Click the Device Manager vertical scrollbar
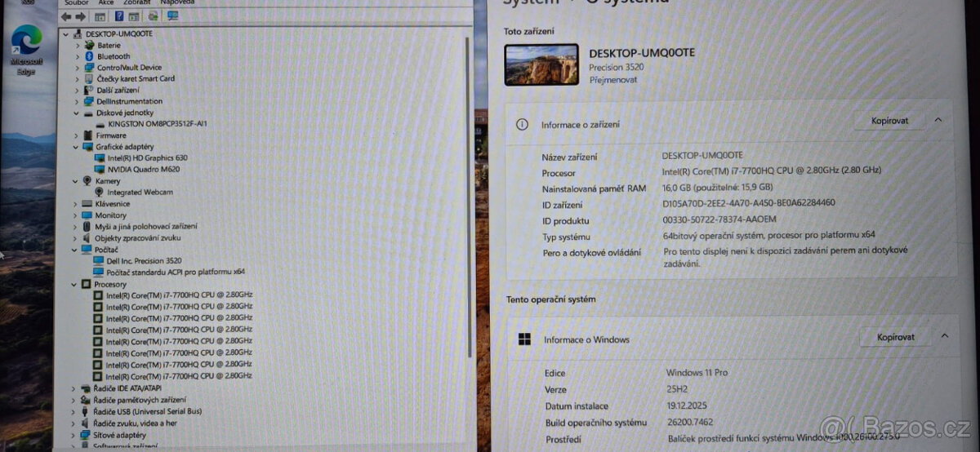Image resolution: width=980 pixels, height=452 pixels. coord(469,196)
